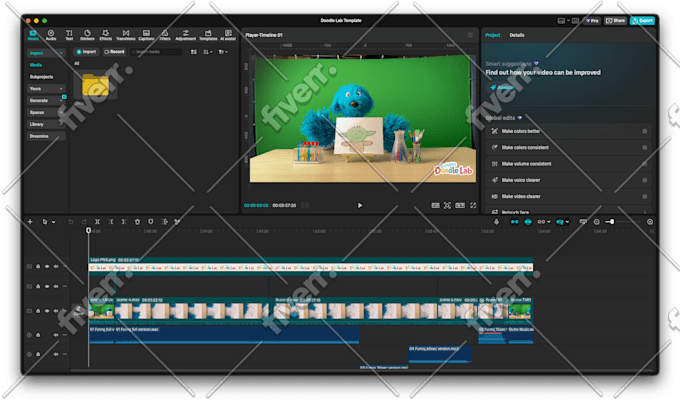Redo the last timeline edit

(84, 222)
